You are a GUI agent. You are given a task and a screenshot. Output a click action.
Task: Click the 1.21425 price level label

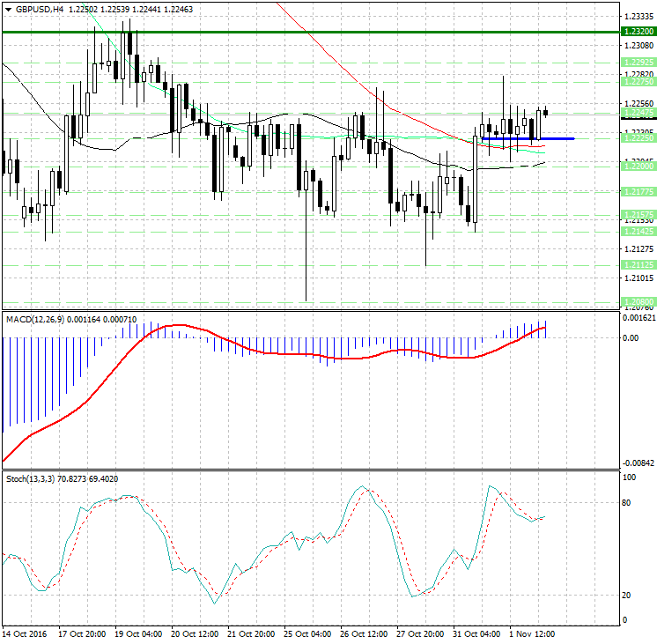coord(637,231)
